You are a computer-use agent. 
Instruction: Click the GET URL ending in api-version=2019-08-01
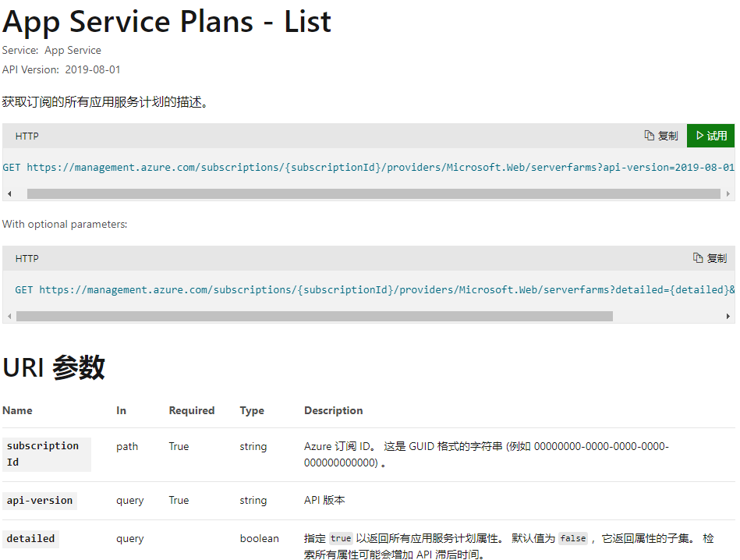[x=368, y=167]
